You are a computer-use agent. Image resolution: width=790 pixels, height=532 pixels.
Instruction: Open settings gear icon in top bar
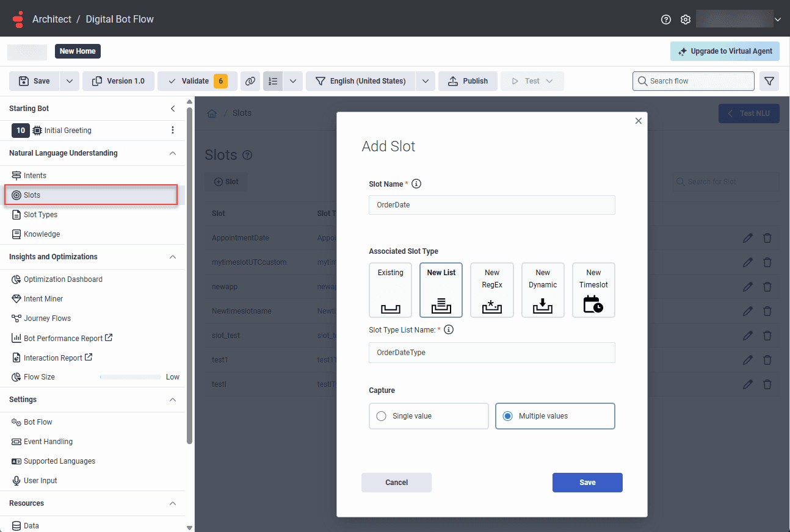[x=686, y=20]
